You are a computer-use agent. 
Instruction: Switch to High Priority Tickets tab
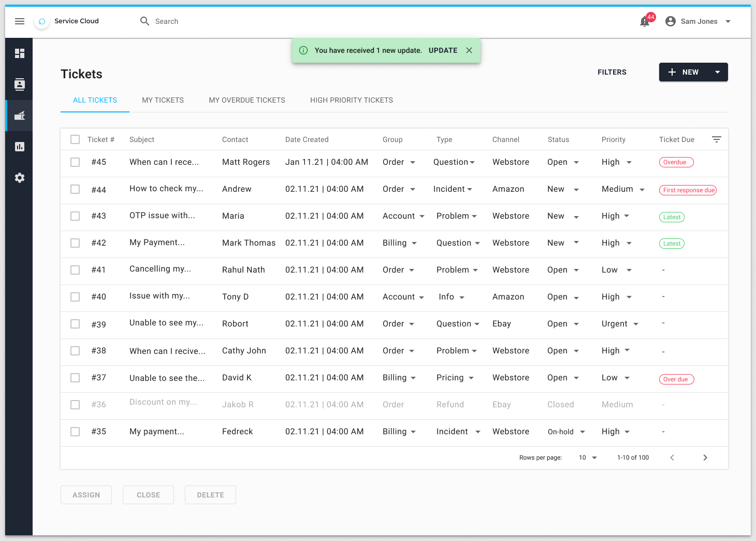[352, 100]
